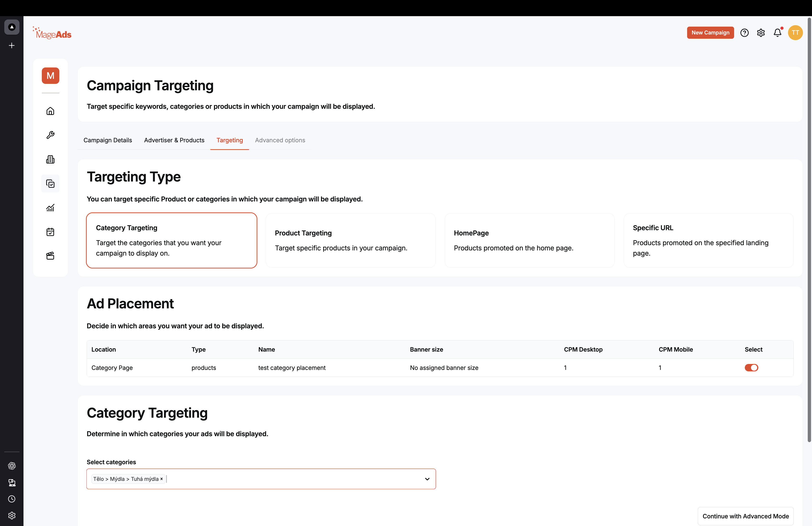Image resolution: width=812 pixels, height=526 pixels.
Task: Open the ChatGPT swirl icon in dock
Action: pyautogui.click(x=12, y=466)
